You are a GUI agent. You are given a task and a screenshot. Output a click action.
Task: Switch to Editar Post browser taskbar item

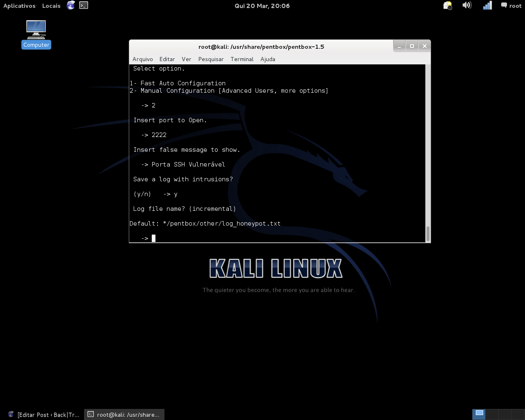point(44,415)
